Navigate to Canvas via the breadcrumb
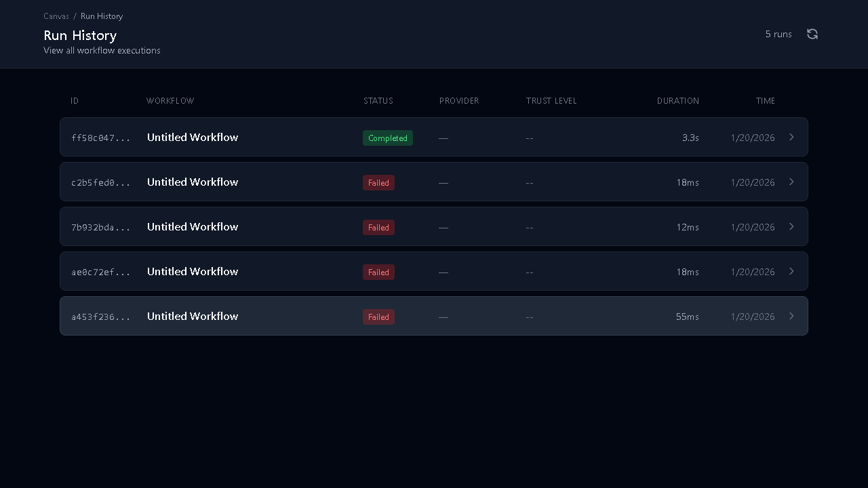 pos(56,16)
